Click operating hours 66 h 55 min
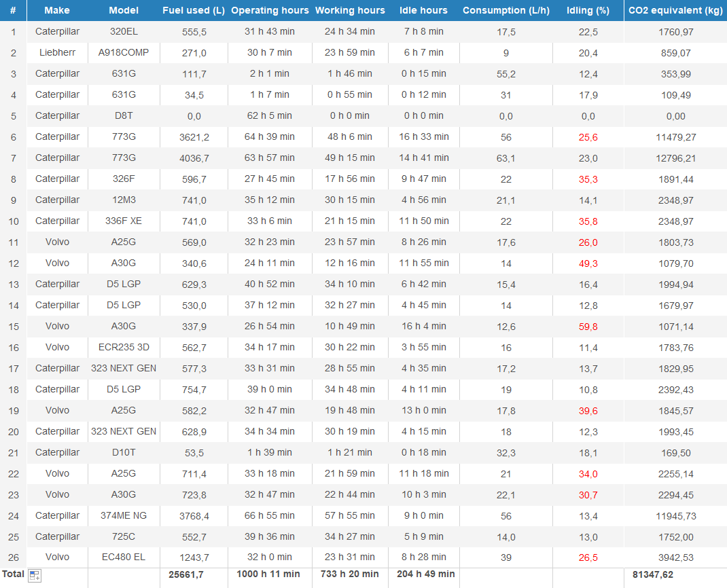The width and height of the screenshot is (727, 588). [269, 515]
